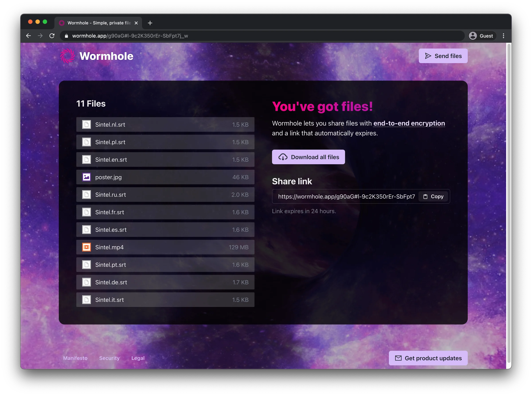Click the 129 MB size value
532x396 pixels.
(239, 247)
